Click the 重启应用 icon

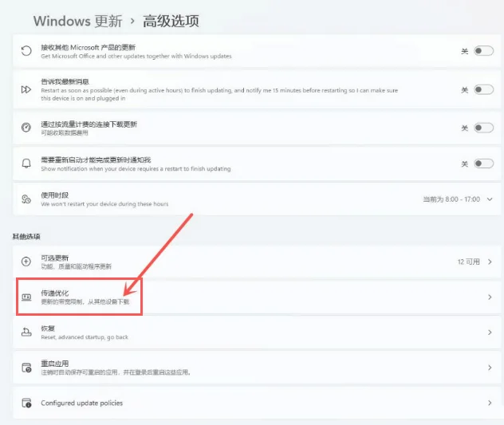coord(26,368)
